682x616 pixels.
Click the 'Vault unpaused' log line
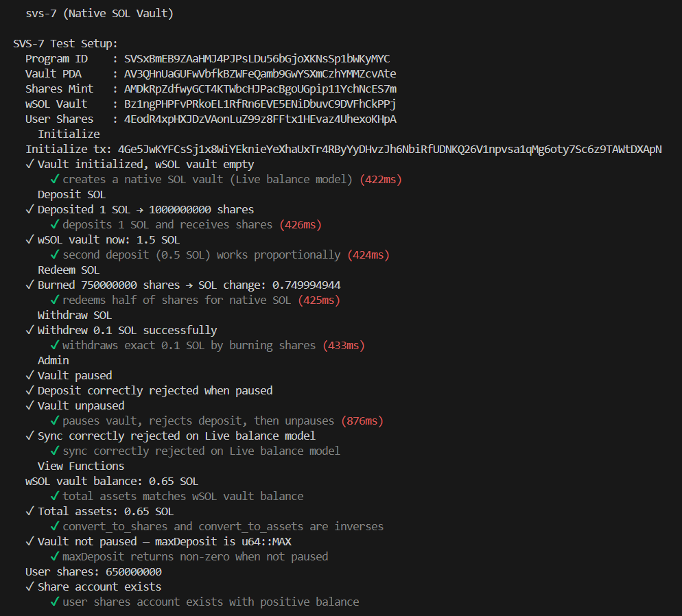tap(81, 405)
